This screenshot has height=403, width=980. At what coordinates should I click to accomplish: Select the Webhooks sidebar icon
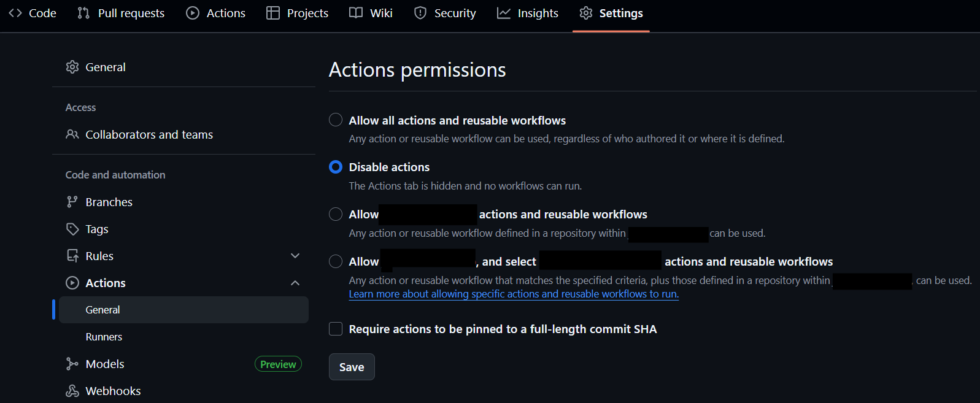[x=72, y=390]
